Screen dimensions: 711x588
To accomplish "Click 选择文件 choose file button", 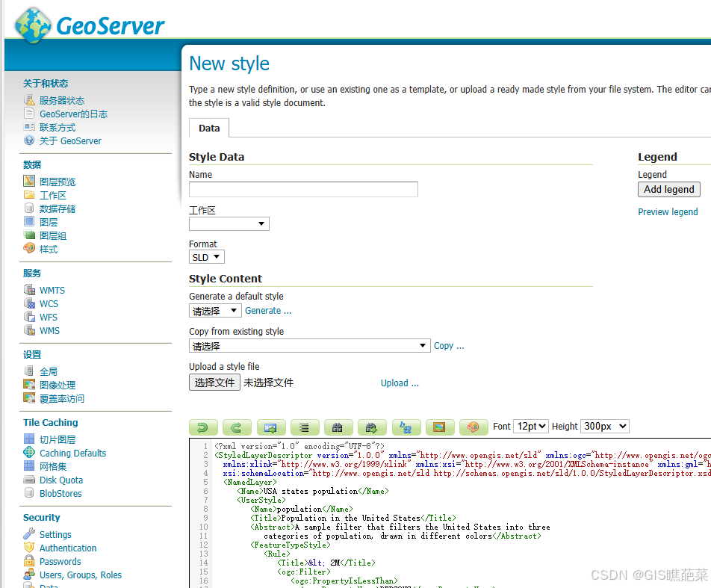I will pyautogui.click(x=214, y=383).
